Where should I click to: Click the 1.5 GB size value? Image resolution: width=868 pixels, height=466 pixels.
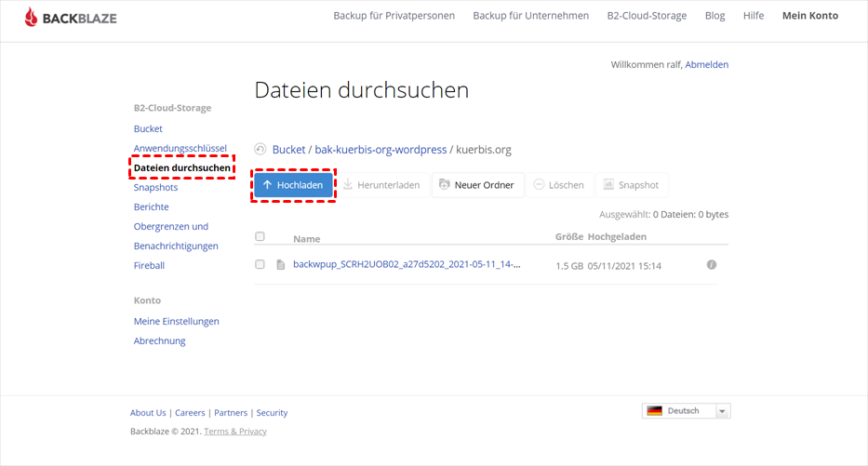(x=569, y=266)
